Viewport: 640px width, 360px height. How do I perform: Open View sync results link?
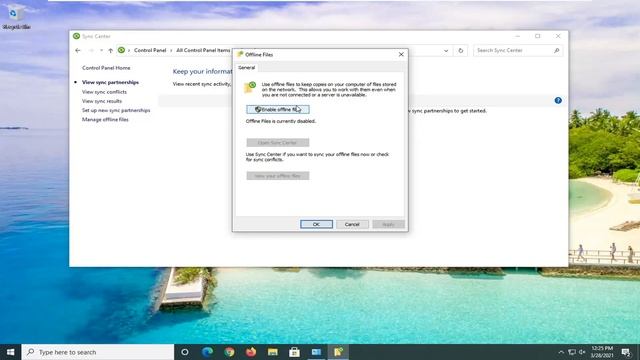(102, 101)
